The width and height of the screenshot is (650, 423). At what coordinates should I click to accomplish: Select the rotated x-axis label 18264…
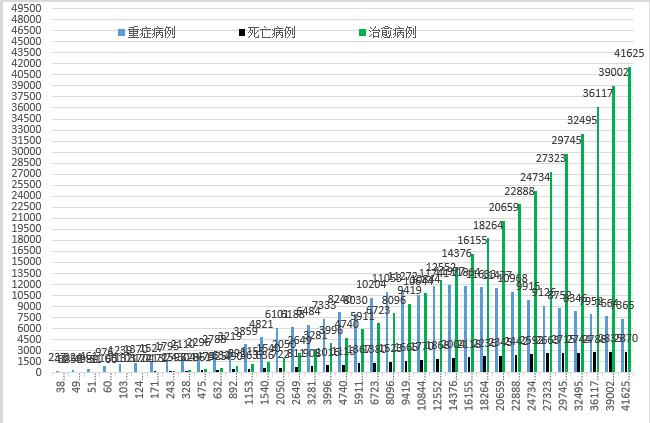click(x=485, y=393)
